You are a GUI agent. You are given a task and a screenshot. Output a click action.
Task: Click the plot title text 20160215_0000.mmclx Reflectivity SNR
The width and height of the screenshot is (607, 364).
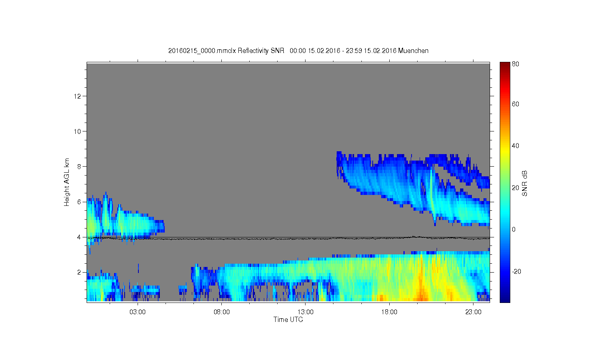click(226, 51)
